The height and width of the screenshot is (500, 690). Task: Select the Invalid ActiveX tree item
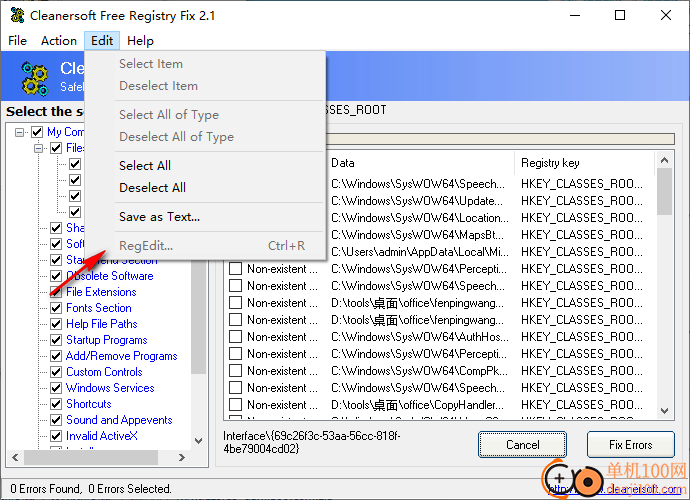(x=102, y=436)
